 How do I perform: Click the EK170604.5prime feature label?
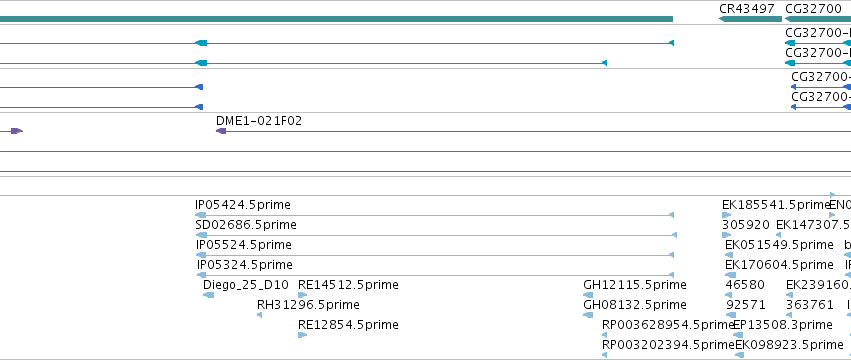pyautogui.click(x=779, y=265)
